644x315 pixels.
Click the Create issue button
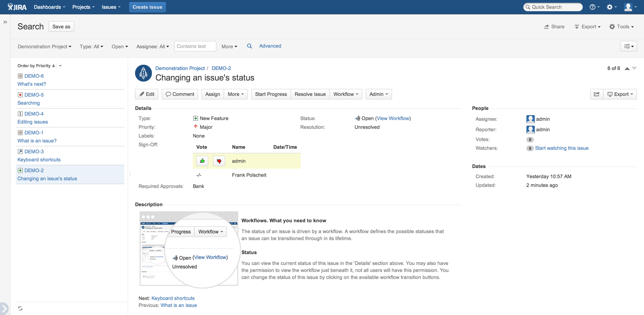pyautogui.click(x=147, y=7)
